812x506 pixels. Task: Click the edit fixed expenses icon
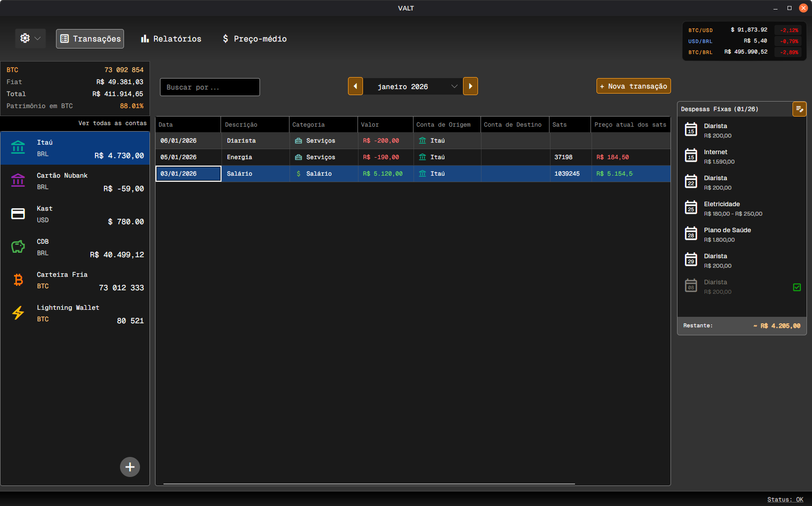point(799,109)
